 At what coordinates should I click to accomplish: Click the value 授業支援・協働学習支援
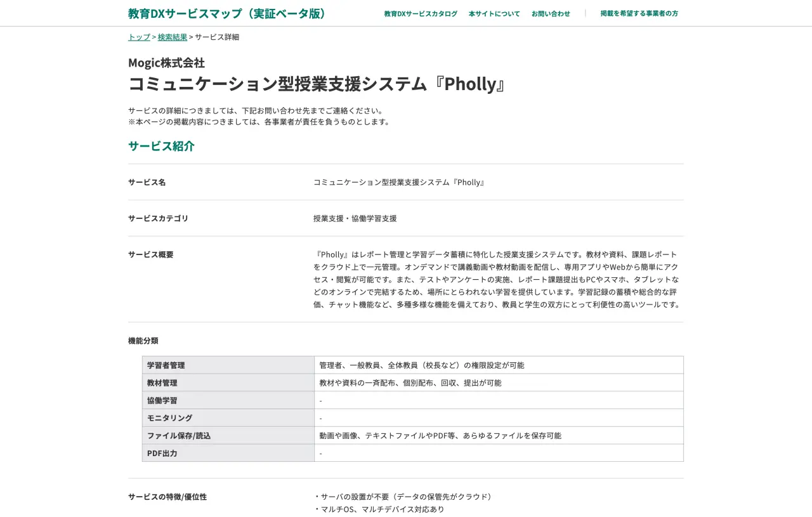point(355,218)
